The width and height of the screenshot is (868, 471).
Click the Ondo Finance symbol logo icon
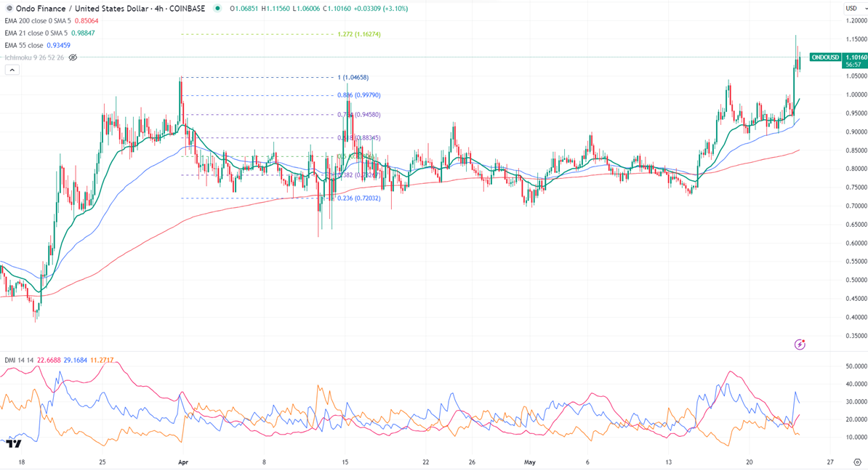(x=9, y=8)
